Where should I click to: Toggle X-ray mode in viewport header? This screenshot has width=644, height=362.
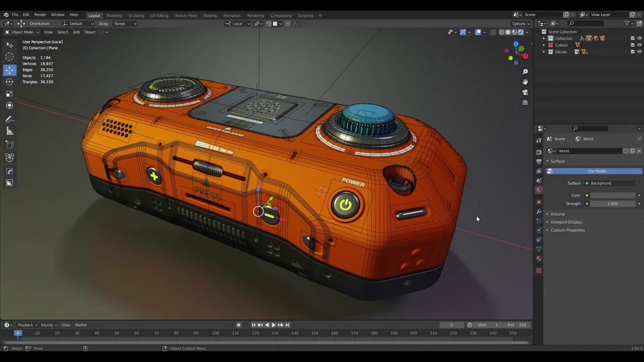492,32
